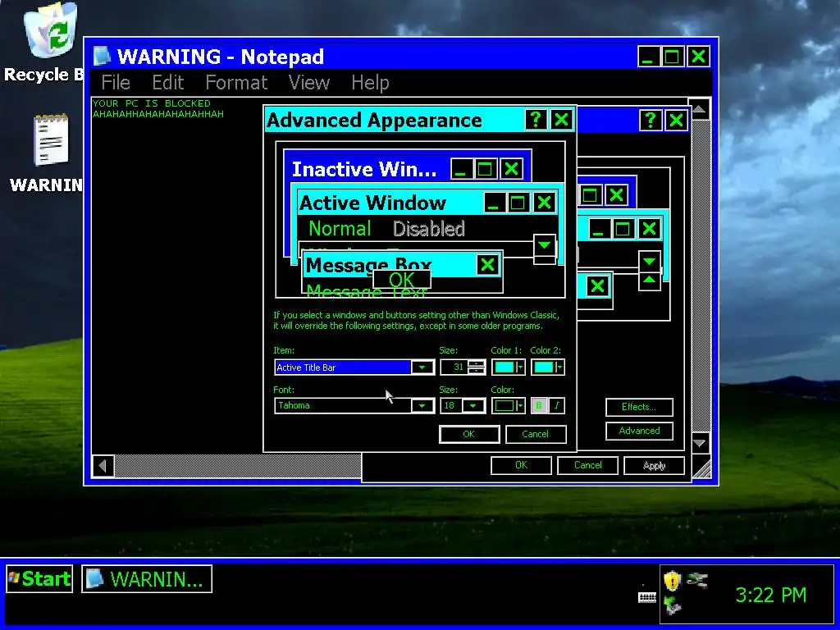Click the down arrow in the background dialog preview
Image resolution: width=840 pixels, height=630 pixels.
pos(650,262)
